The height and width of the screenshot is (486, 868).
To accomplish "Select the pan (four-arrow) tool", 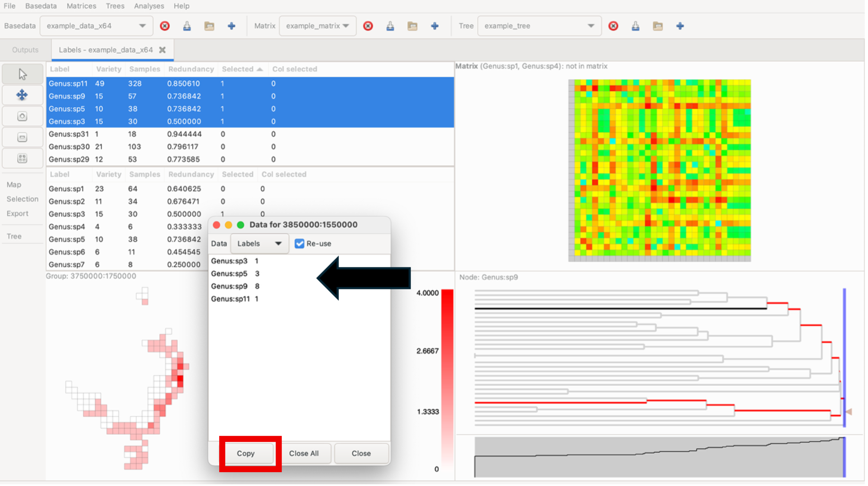I will 22,95.
